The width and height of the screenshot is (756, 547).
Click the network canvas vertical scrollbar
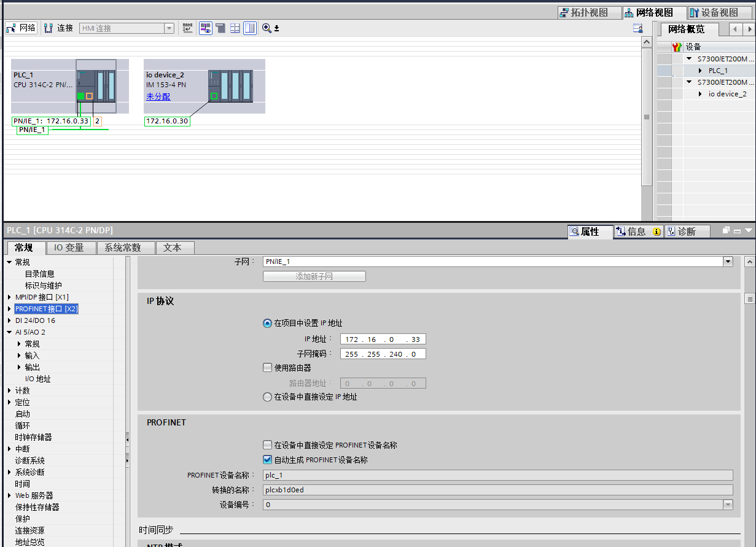(646, 117)
